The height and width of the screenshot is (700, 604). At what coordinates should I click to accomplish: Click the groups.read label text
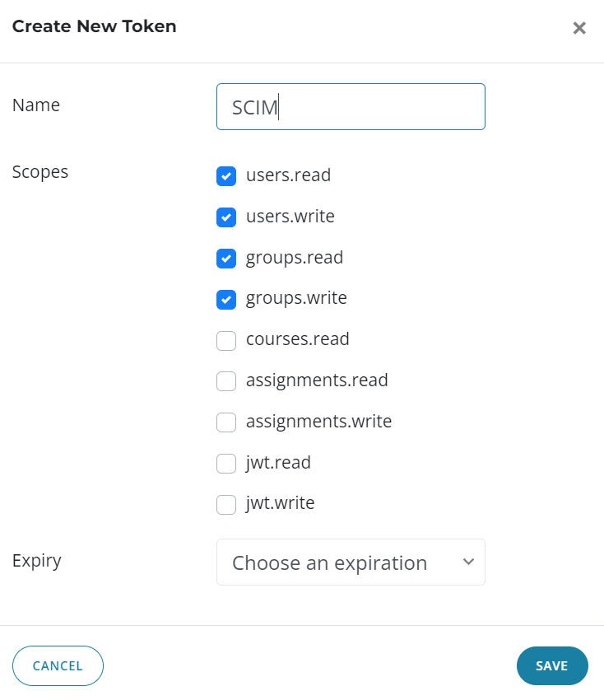point(294,258)
